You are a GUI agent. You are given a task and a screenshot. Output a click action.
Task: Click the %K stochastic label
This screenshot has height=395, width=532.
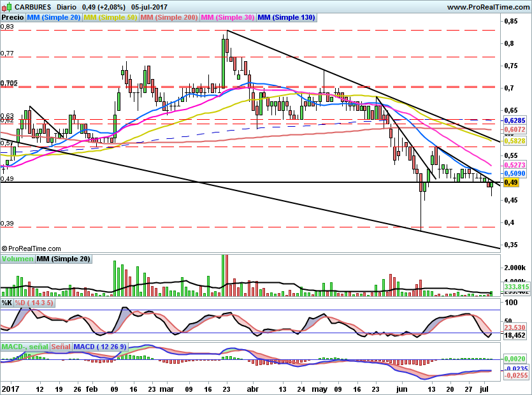tap(7, 303)
